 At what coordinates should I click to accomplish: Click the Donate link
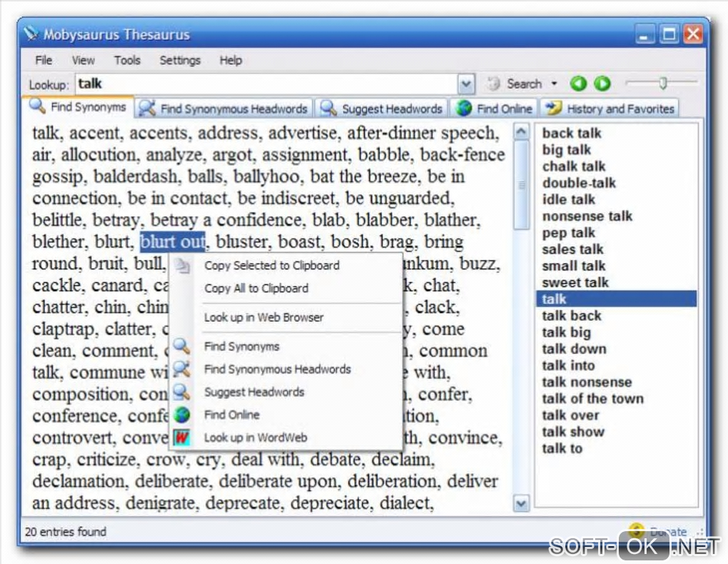[668, 531]
